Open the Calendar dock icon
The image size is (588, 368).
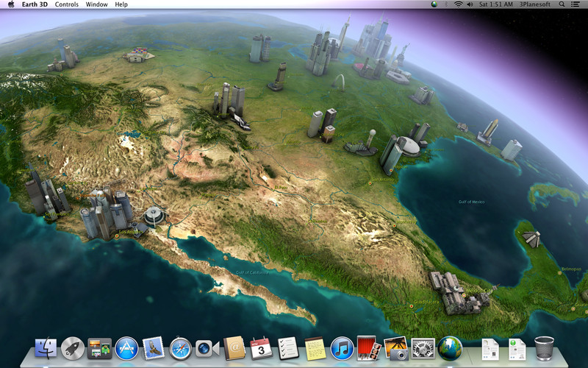coord(262,348)
